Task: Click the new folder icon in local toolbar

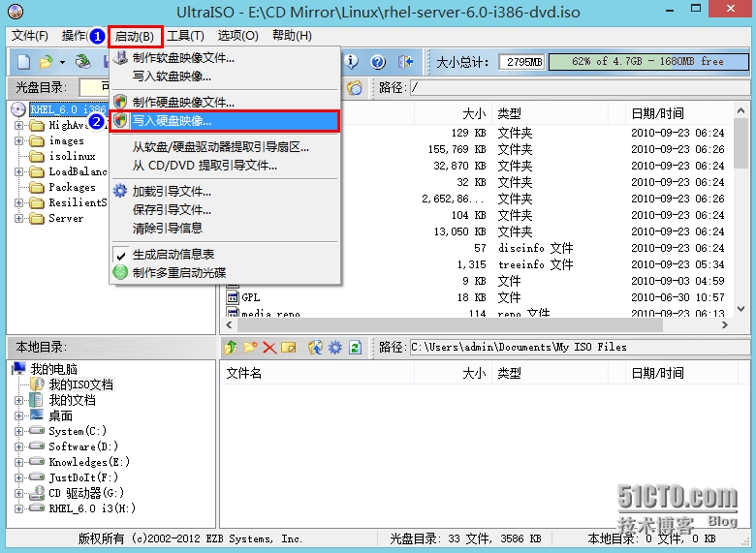Action: point(250,347)
